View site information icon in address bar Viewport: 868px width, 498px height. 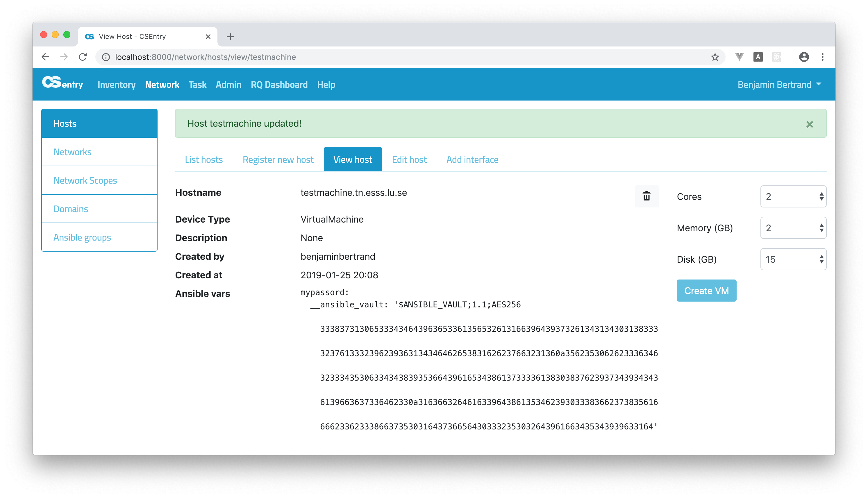(x=106, y=57)
